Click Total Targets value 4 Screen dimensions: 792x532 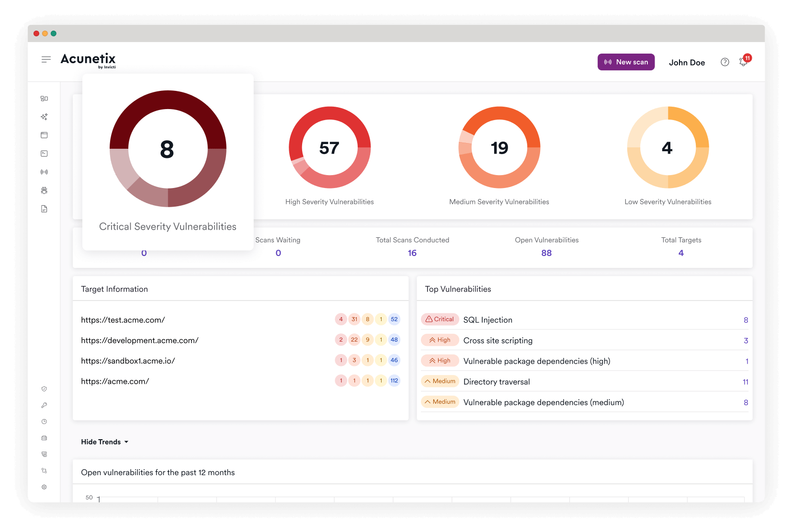[681, 253]
